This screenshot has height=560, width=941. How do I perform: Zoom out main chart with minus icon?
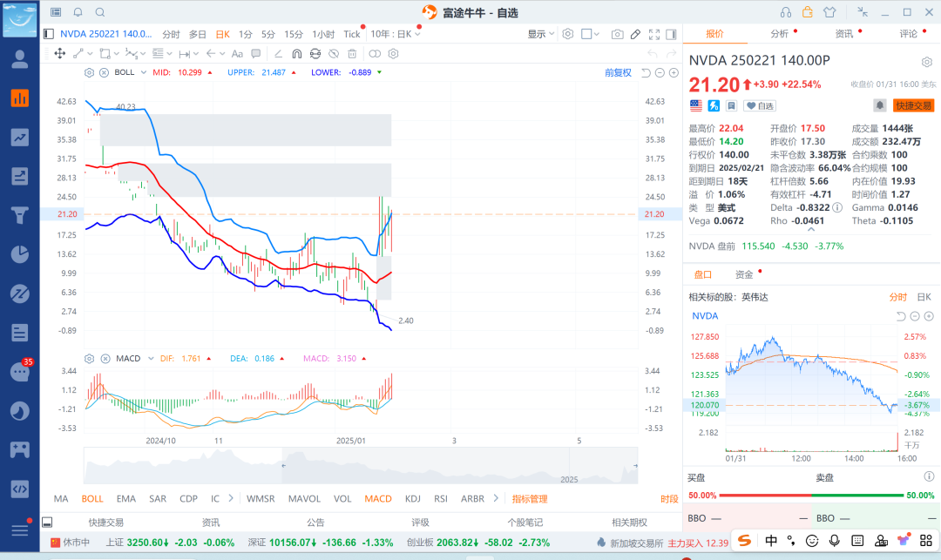pos(660,72)
